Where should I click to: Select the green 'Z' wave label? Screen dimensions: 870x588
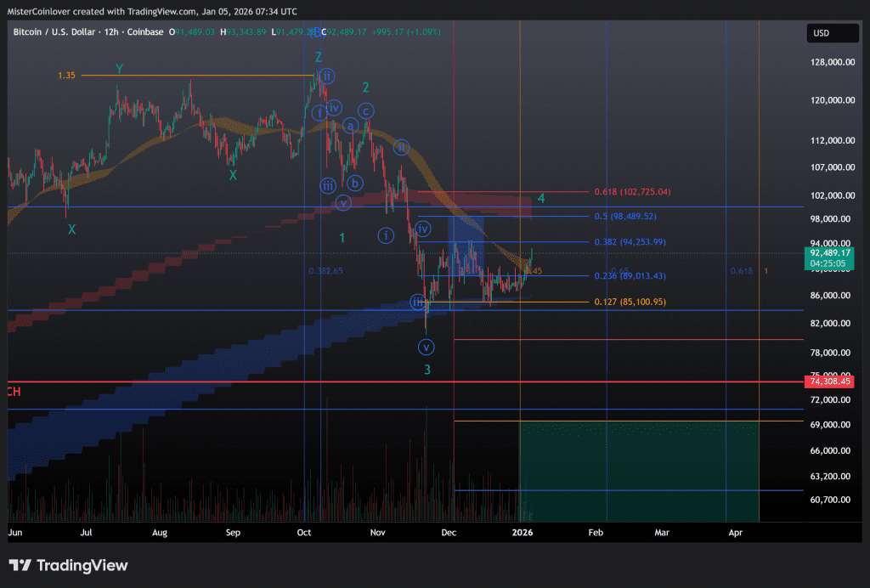point(318,58)
